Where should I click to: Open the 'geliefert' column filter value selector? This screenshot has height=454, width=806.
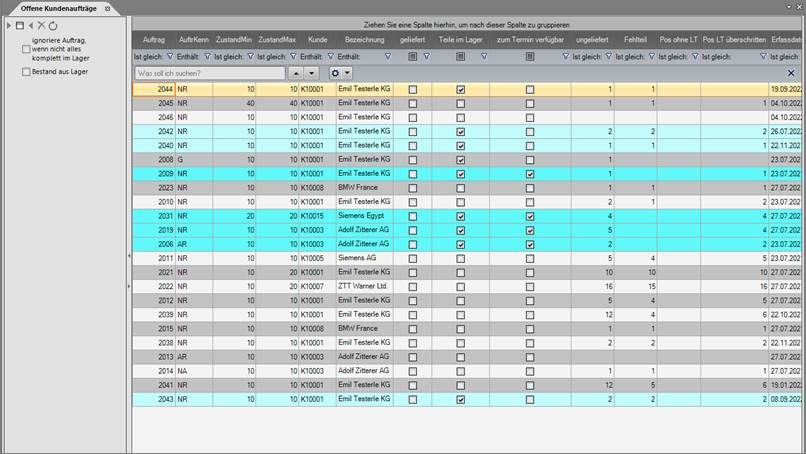[413, 57]
